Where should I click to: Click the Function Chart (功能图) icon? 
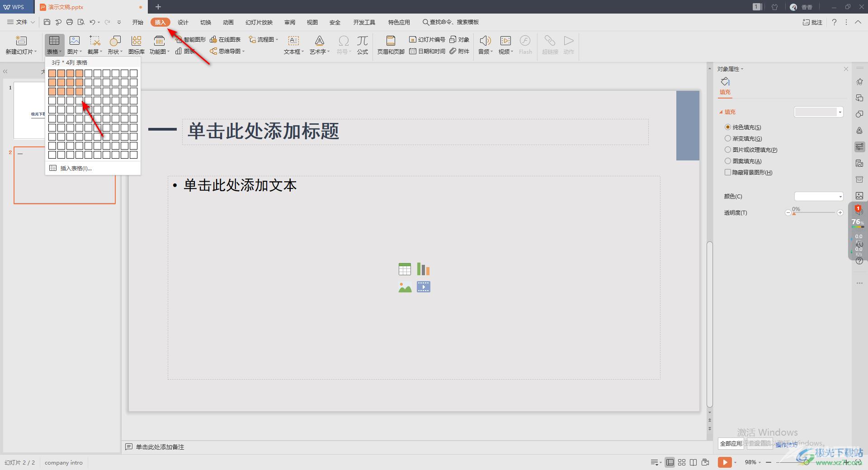159,45
